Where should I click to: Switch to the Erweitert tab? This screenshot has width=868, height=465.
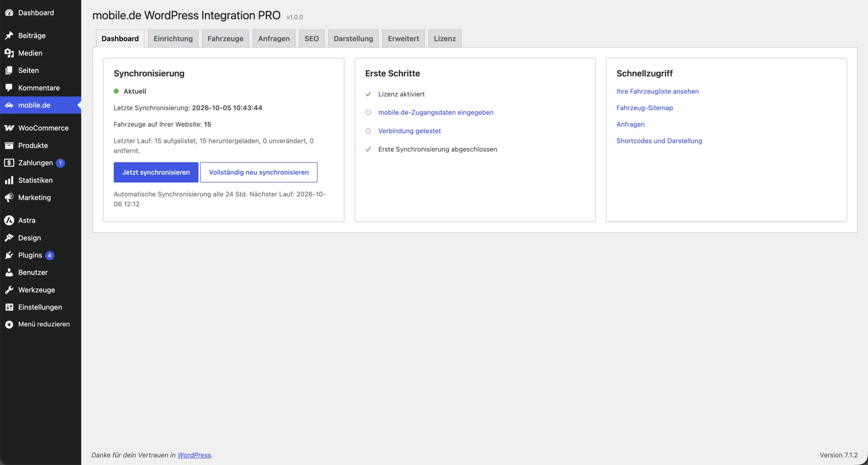[x=403, y=39]
